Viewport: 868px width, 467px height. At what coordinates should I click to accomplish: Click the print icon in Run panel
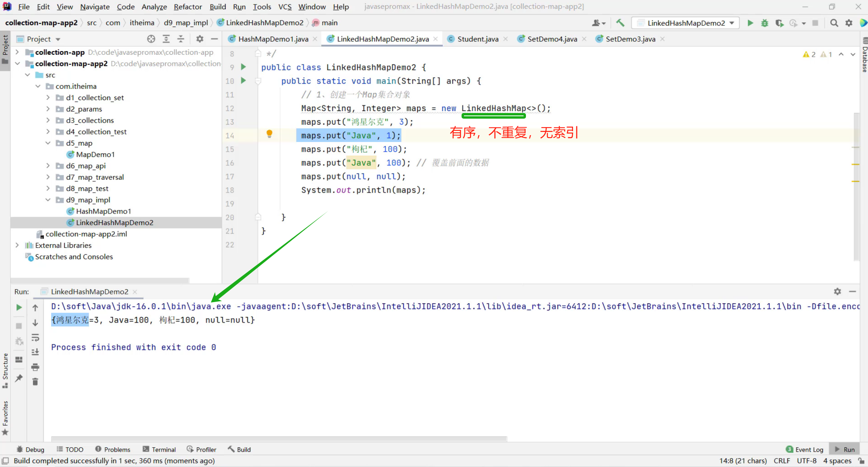[x=35, y=367]
